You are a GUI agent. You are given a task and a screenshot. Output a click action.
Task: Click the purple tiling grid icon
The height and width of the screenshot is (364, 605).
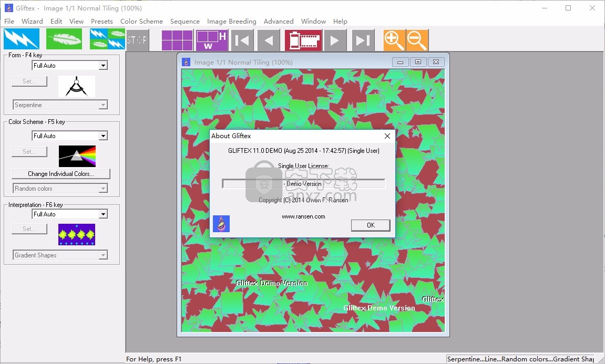177,40
